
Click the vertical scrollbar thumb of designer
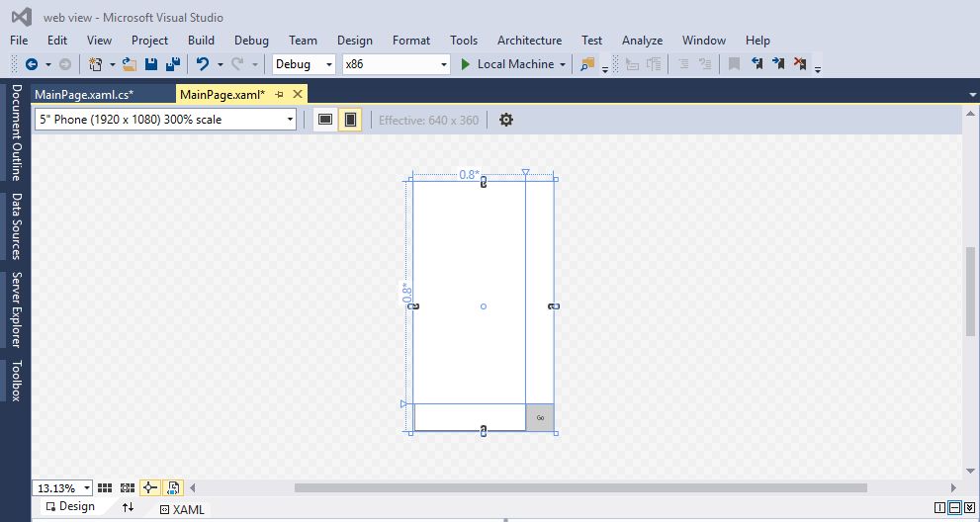coord(970,292)
